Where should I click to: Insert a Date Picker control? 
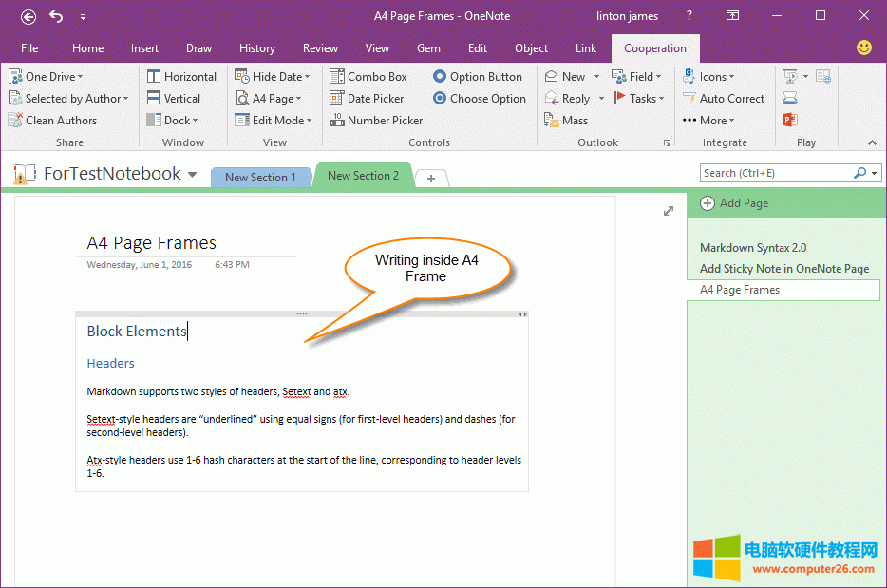[367, 99]
